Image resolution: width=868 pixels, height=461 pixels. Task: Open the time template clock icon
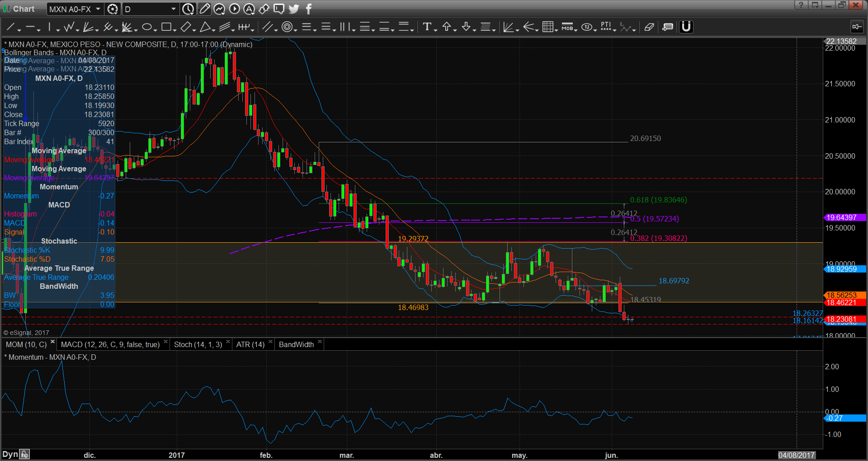point(188,9)
